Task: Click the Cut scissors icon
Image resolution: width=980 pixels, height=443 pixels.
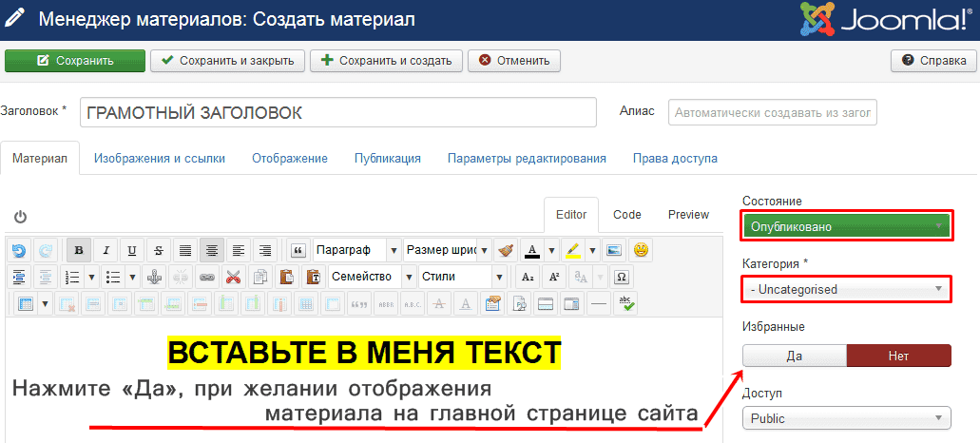Action: [234, 278]
